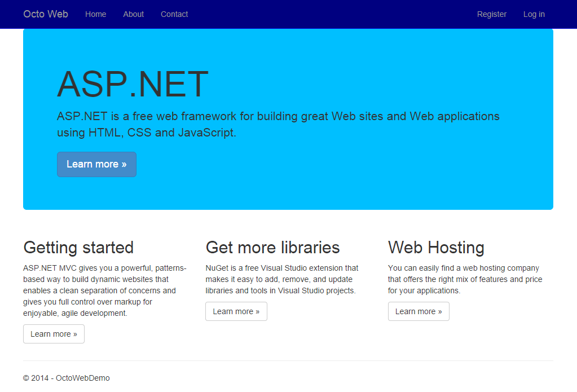Navigate to the Home menu item

point(95,14)
